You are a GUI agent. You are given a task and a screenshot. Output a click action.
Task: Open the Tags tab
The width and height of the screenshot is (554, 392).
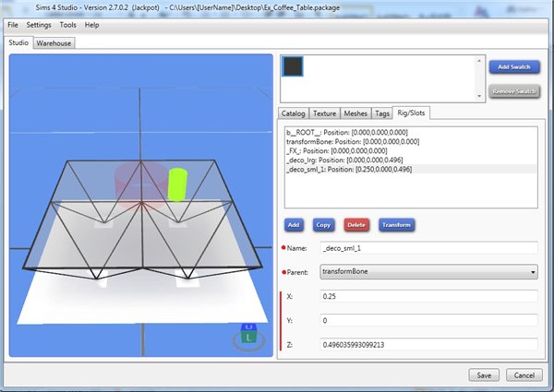click(x=381, y=113)
